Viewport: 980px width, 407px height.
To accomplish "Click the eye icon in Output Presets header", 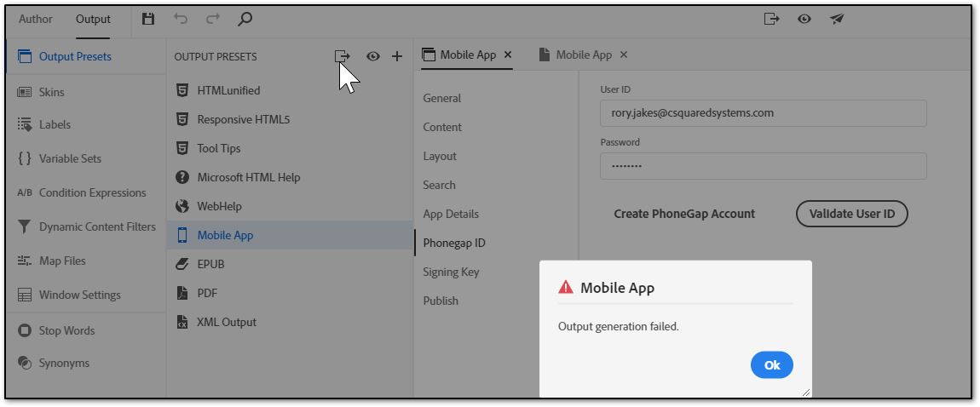I will 373,56.
